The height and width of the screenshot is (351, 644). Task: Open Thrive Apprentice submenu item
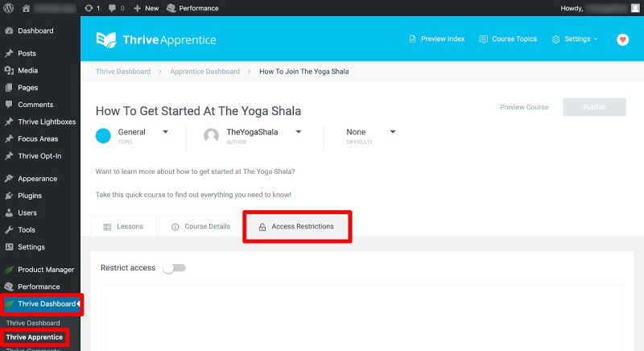click(x=34, y=337)
